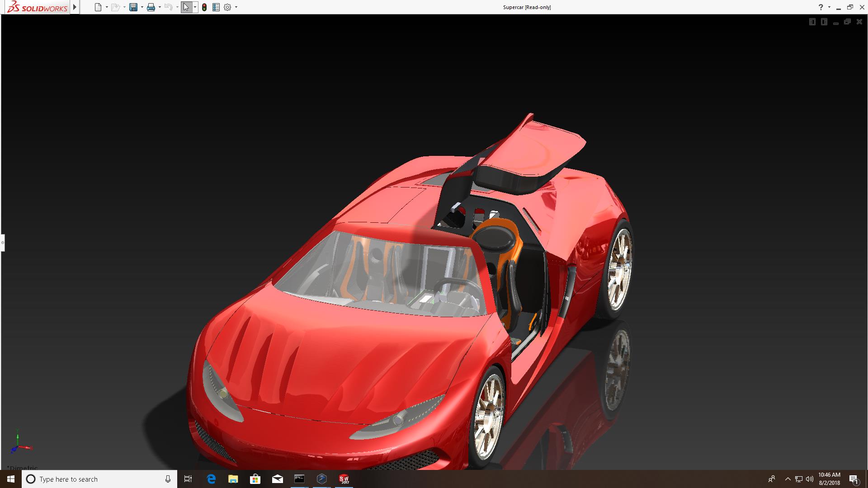
Task: Expand the Options gear dropdown arrow
Action: [236, 7]
